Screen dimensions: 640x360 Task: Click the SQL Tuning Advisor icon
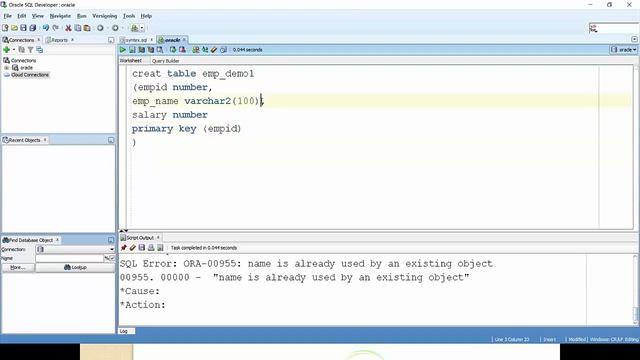point(160,50)
